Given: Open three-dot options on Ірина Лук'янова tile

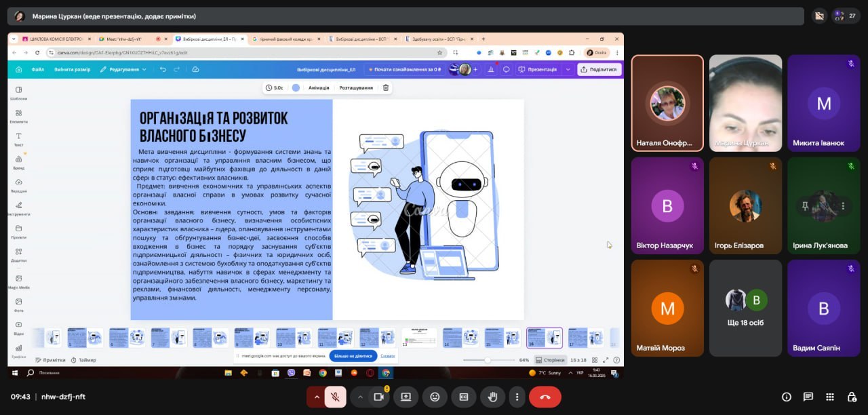Looking at the screenshot, I should coord(843,206).
